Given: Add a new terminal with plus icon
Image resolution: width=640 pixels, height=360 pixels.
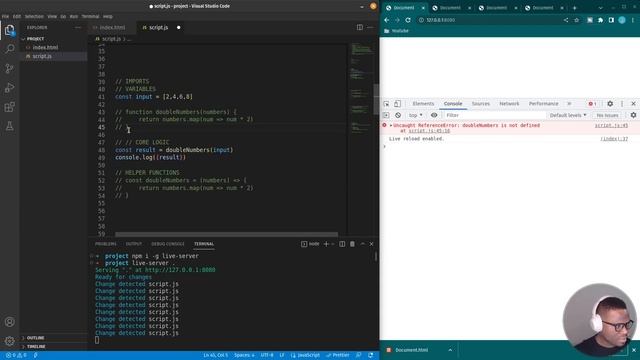Looking at the screenshot, I should point(326,244).
